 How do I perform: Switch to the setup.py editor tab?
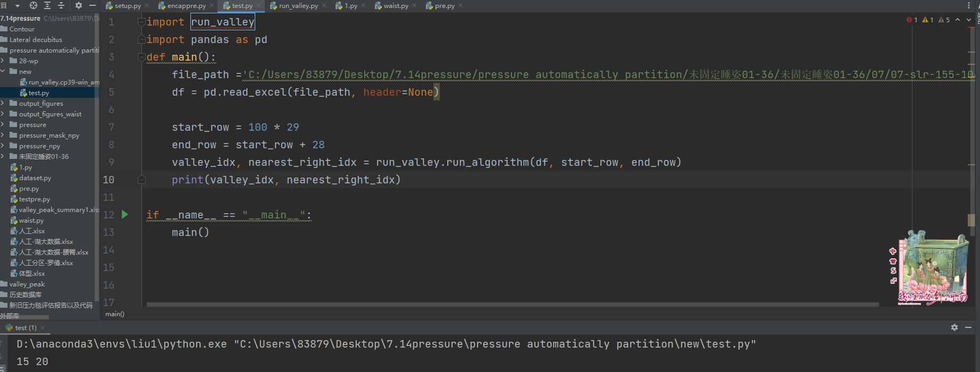128,6
